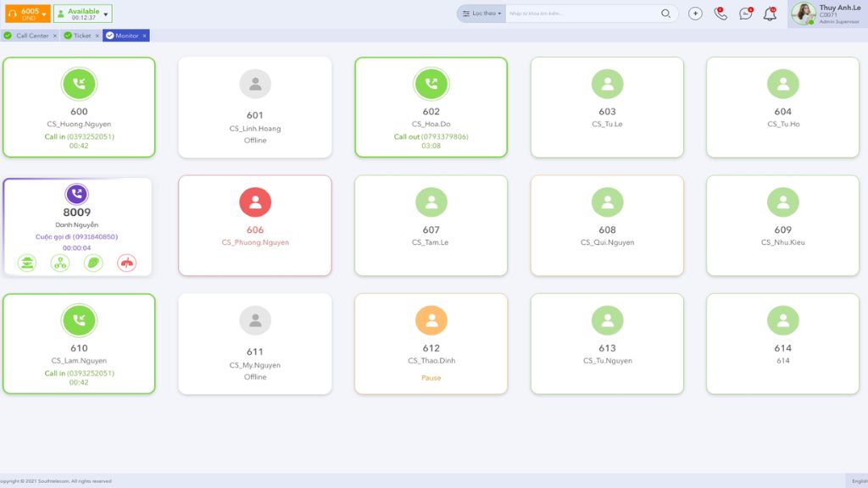Image resolution: width=868 pixels, height=488 pixels.
Task: Open the Lọc theo filter dropdown
Action: point(481,14)
